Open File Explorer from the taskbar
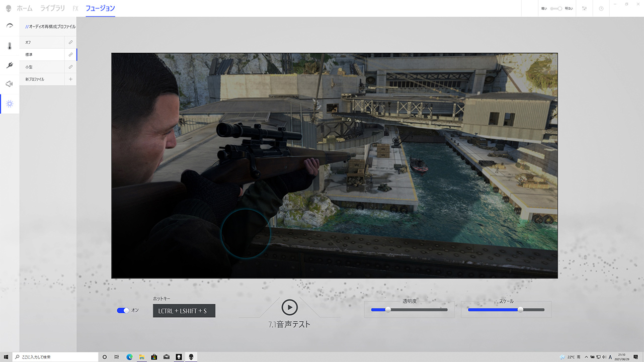 pyautogui.click(x=142, y=357)
